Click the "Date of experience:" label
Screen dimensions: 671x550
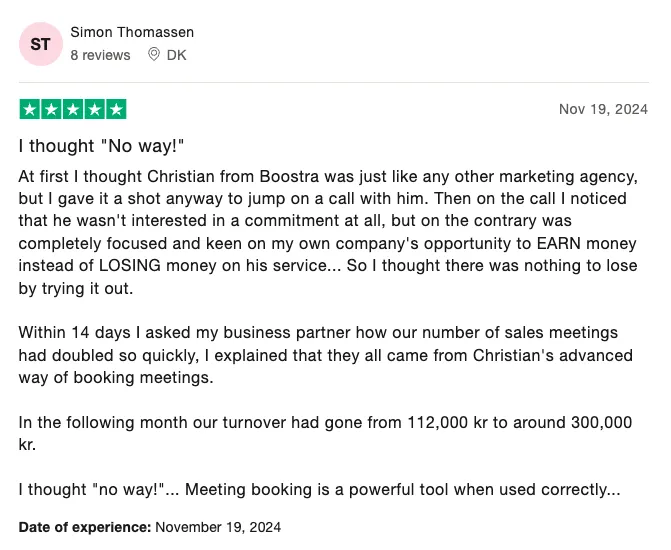[85, 527]
